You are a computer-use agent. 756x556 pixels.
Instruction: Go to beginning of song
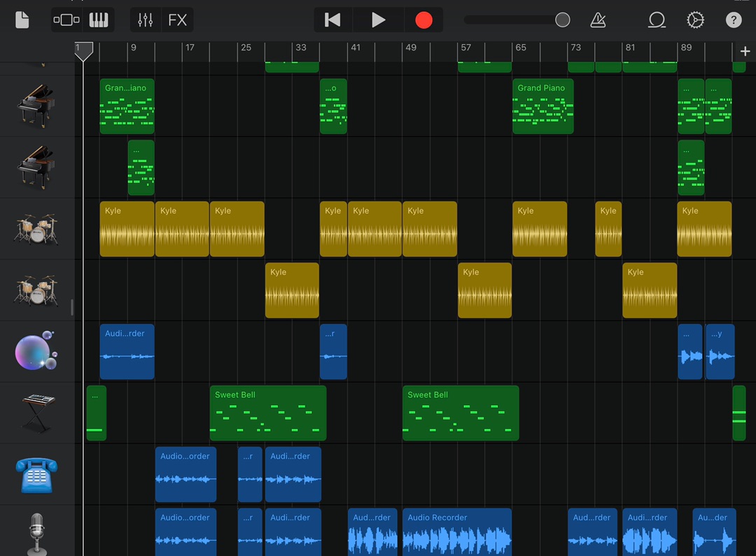click(332, 20)
